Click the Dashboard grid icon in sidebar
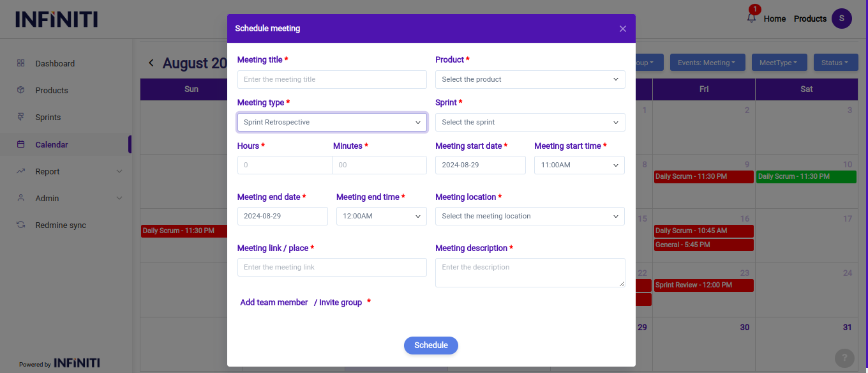Screen dimensions: 868x373 (21, 63)
